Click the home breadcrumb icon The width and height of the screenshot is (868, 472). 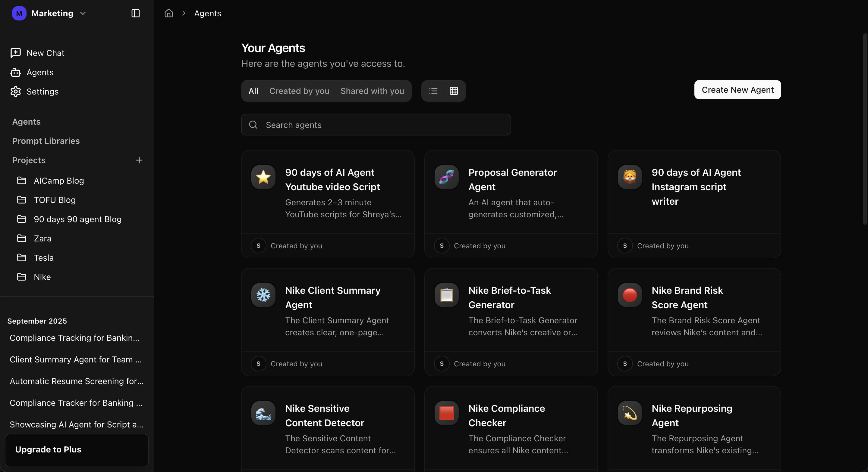(x=168, y=13)
